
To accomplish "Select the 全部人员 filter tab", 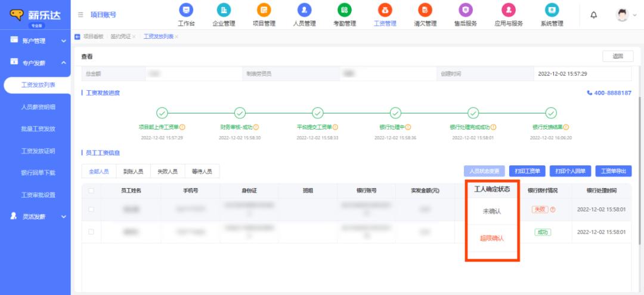I will (99, 171).
